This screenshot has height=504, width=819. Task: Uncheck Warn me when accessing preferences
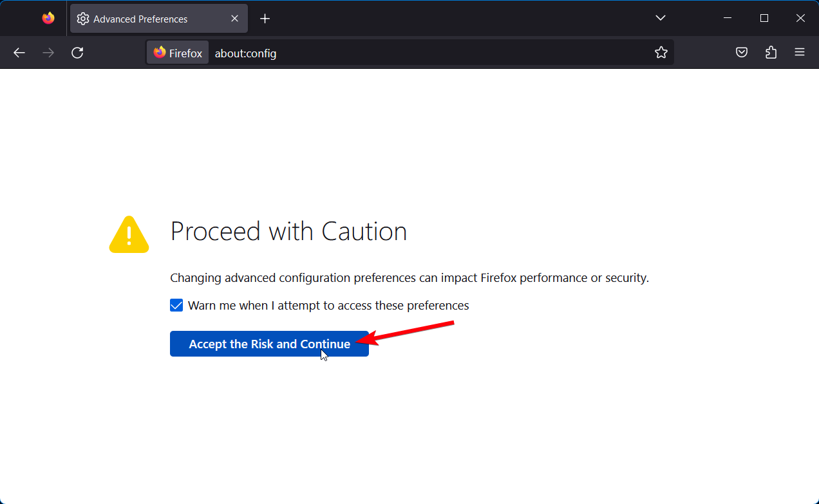[176, 305]
